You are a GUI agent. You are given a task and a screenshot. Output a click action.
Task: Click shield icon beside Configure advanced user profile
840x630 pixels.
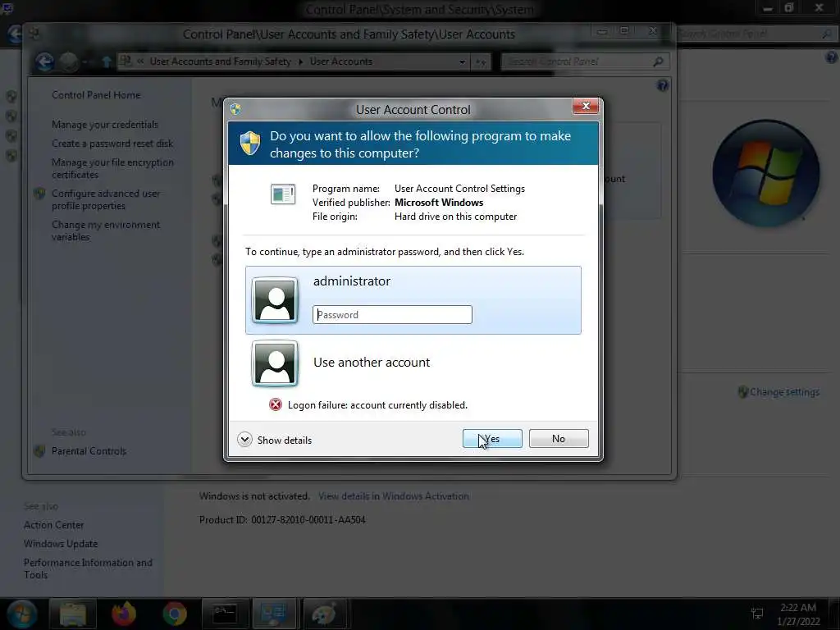click(x=39, y=194)
